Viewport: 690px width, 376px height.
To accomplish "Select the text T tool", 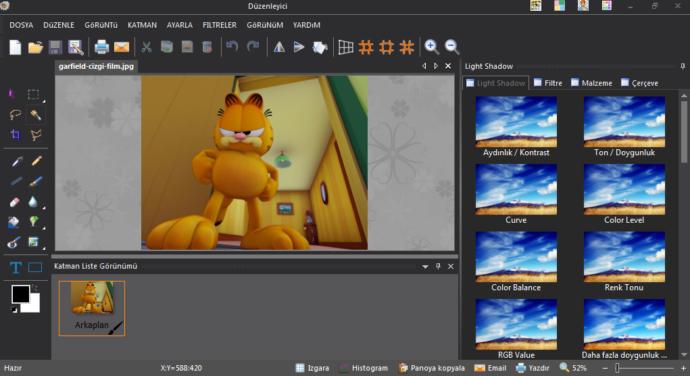I will point(15,267).
